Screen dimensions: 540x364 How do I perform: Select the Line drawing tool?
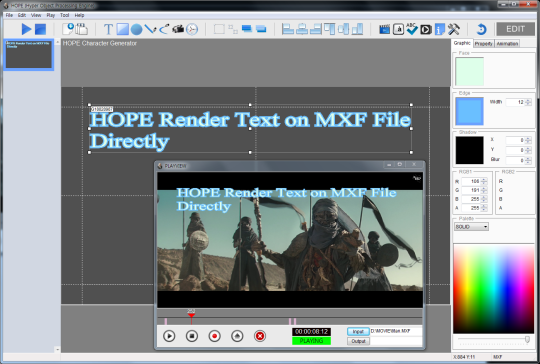[x=150, y=29]
